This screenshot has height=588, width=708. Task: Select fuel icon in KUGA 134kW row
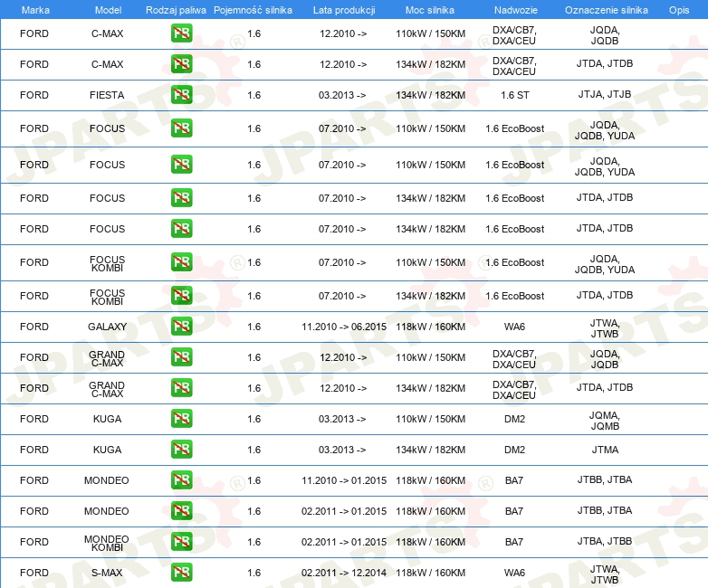[181, 449]
